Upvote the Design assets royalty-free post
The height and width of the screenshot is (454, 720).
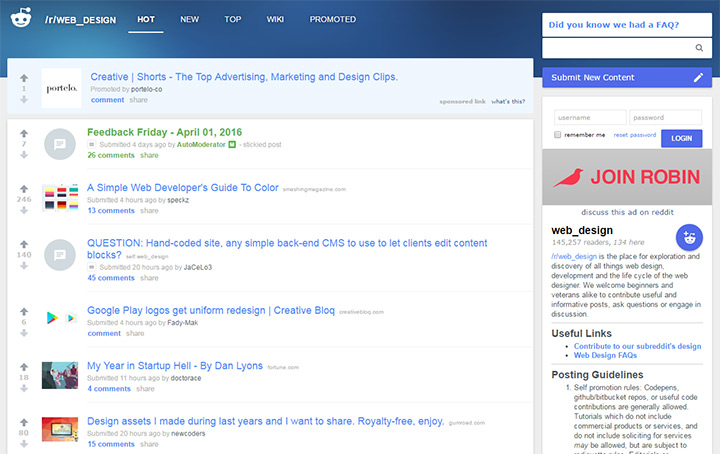[24, 422]
